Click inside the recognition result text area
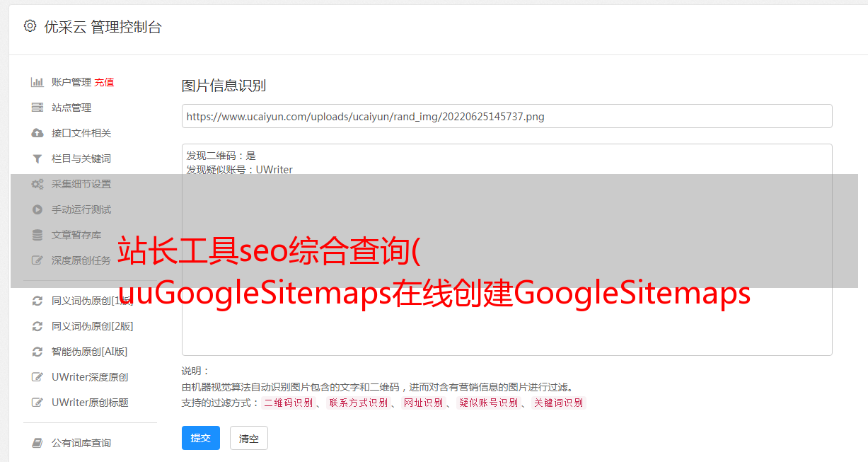 [507, 250]
